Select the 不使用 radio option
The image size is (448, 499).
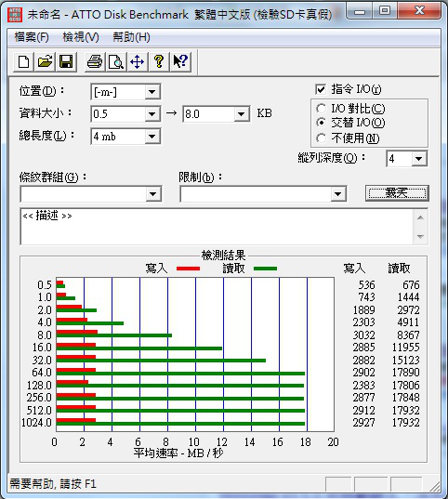(x=321, y=138)
